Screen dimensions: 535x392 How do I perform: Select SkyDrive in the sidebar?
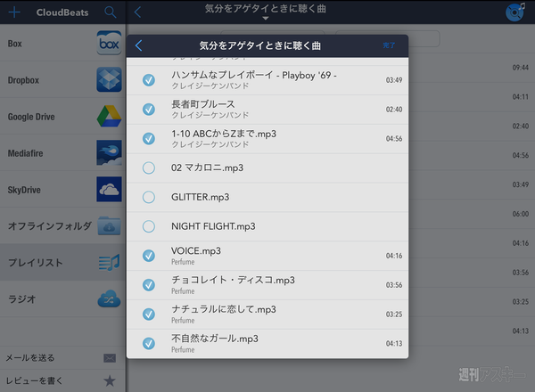[x=62, y=189]
